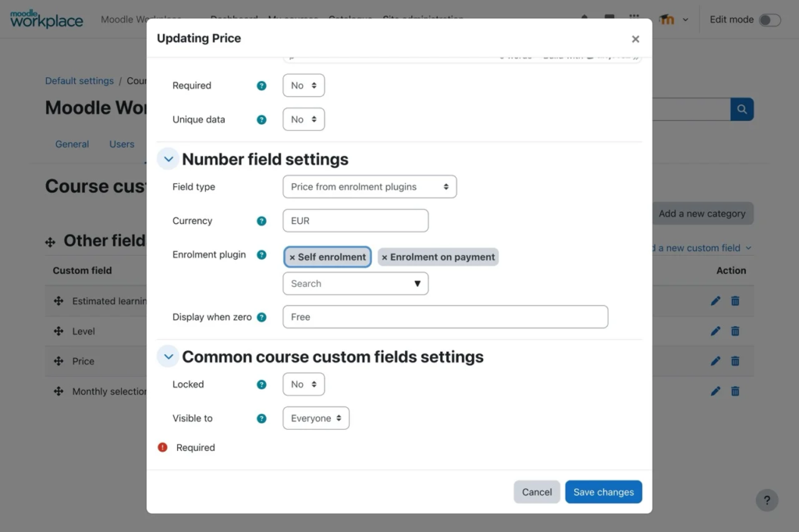Click help icon next to Unique data

pos(261,120)
